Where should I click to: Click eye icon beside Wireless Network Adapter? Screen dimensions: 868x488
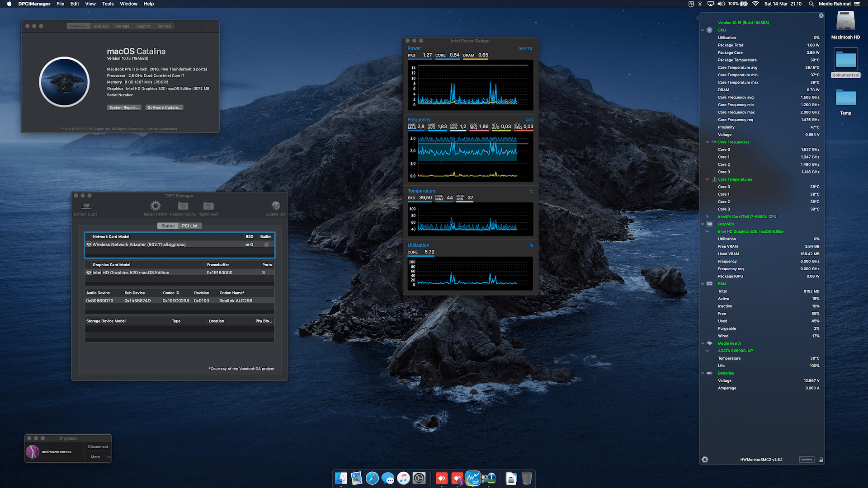[x=89, y=244]
